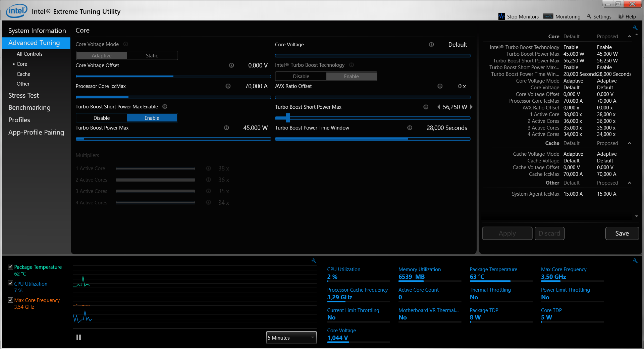Click the Apply button
This screenshot has width=644, height=349.
[x=507, y=233]
